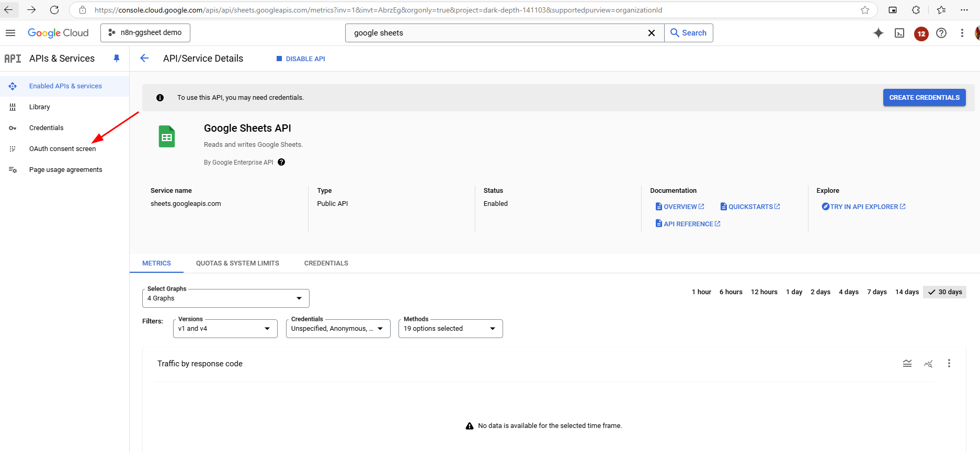Go back from API/Service Details

(x=144, y=58)
